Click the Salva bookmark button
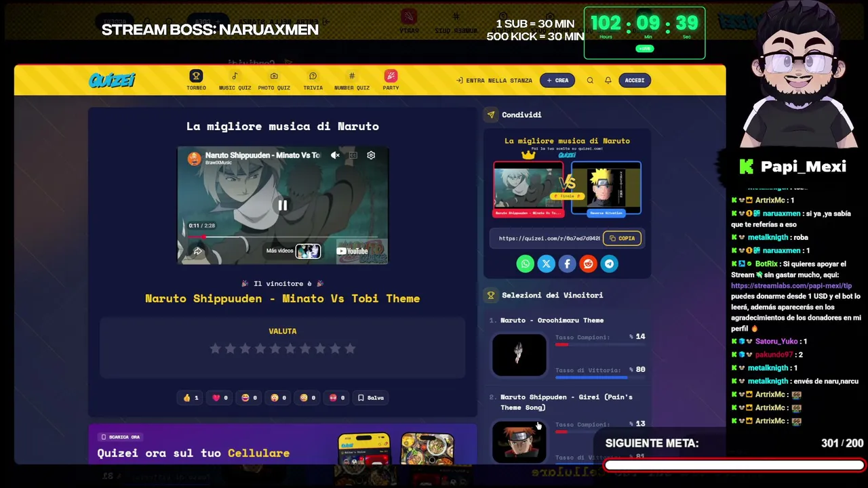Screen dimensions: 868x488 click(371, 398)
